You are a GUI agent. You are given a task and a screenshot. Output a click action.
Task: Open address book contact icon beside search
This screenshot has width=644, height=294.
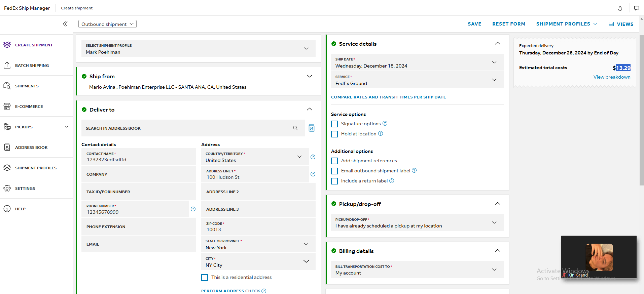[x=312, y=128]
